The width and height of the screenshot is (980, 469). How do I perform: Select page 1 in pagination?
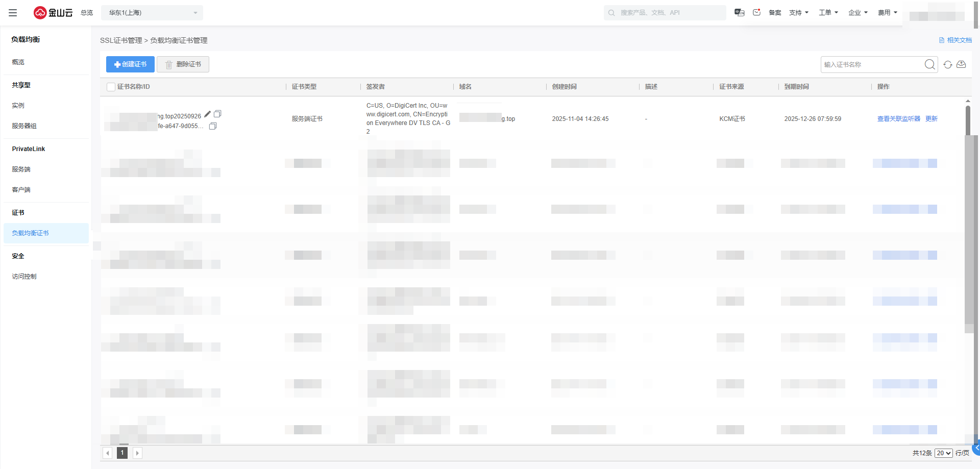[122, 453]
